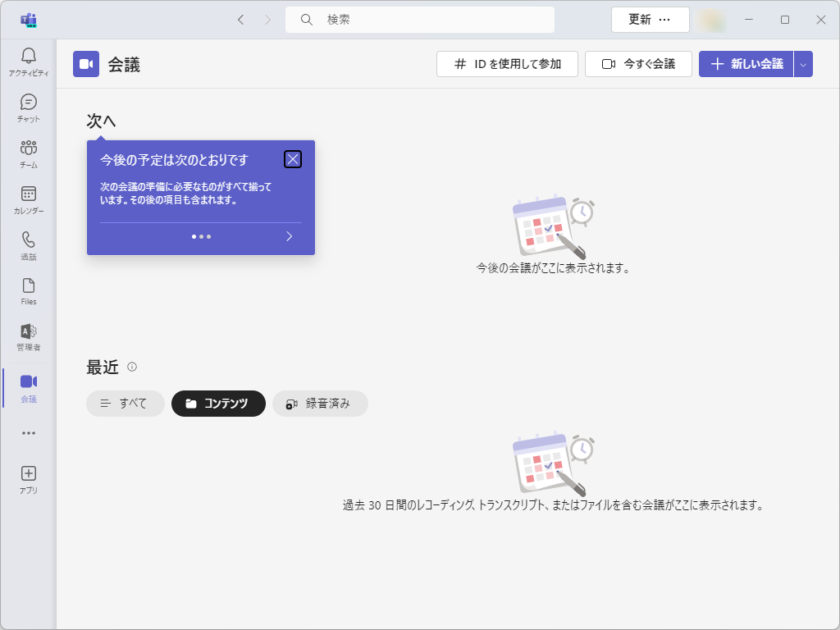Click inside the 検索 search field

click(x=419, y=19)
